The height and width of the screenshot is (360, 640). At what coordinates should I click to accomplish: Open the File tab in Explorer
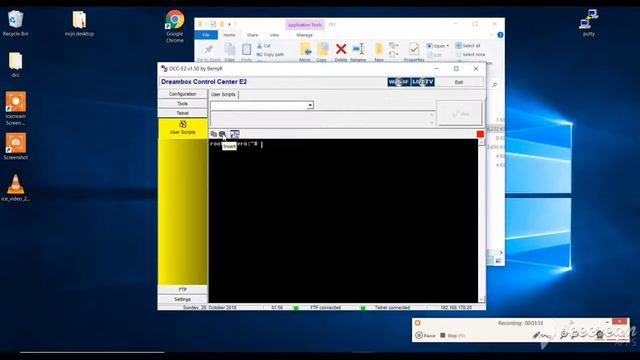(x=206, y=35)
